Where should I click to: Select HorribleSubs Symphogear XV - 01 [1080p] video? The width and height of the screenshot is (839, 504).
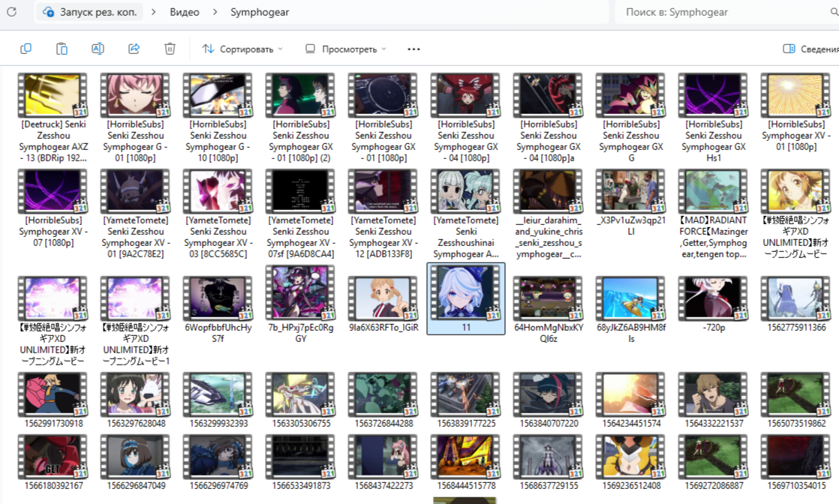(796, 112)
